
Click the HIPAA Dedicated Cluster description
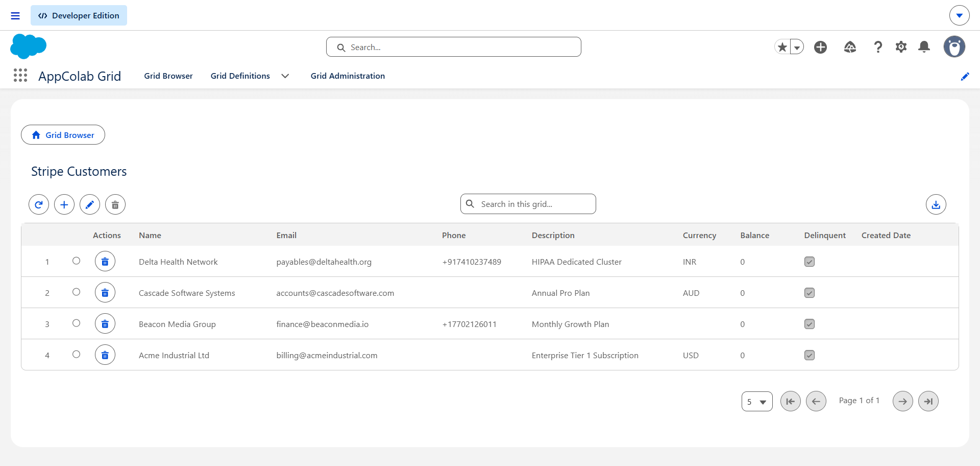coord(577,262)
